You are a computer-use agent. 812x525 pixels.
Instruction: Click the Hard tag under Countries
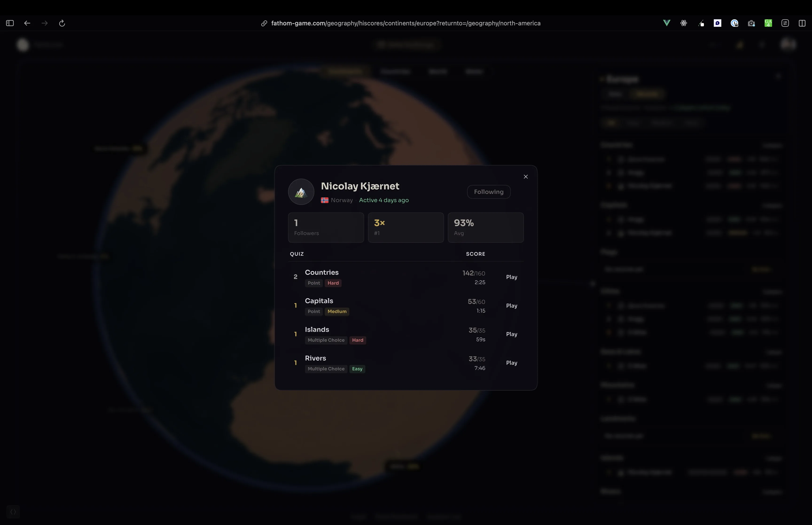(x=333, y=283)
